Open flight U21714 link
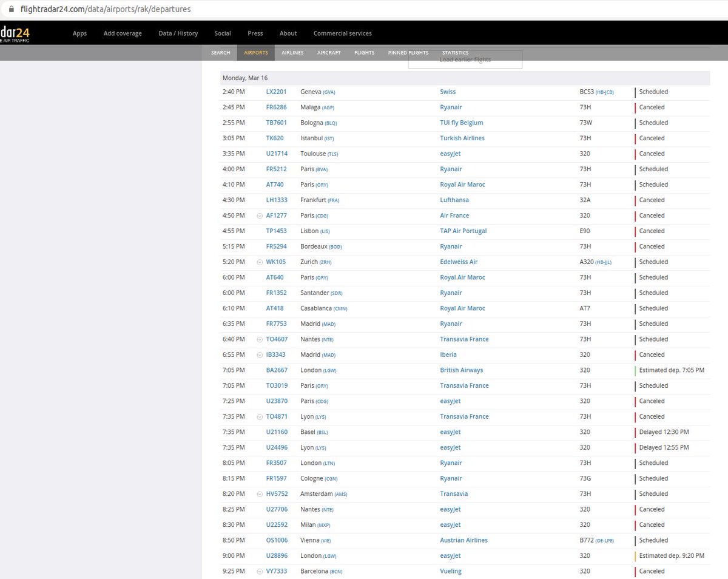Image resolution: width=728 pixels, height=579 pixels. [276, 154]
